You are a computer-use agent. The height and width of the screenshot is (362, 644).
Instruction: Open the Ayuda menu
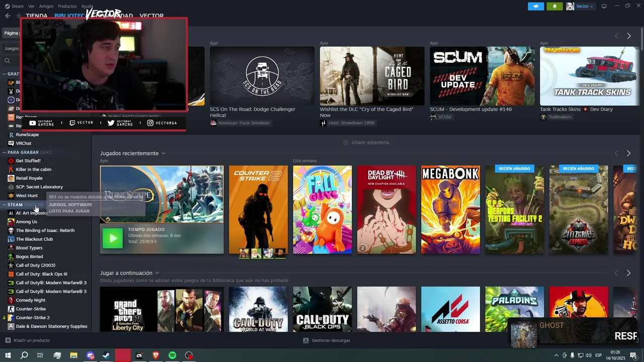click(87, 6)
